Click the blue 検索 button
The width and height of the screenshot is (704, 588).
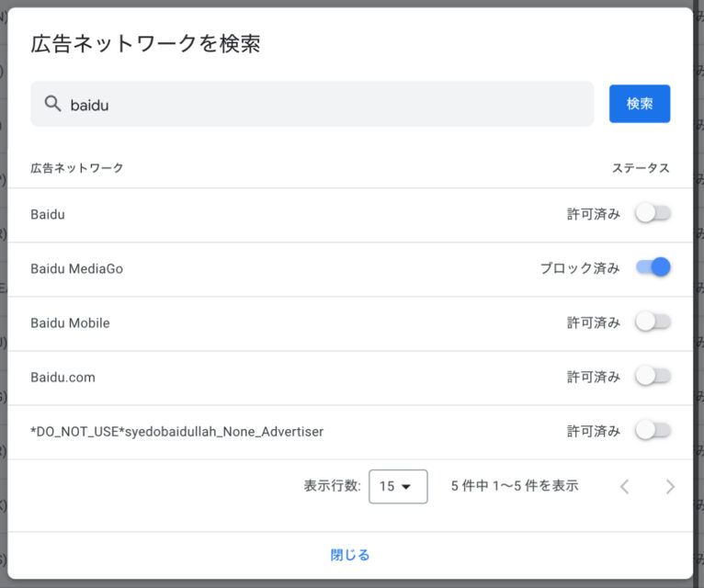pyautogui.click(x=640, y=104)
